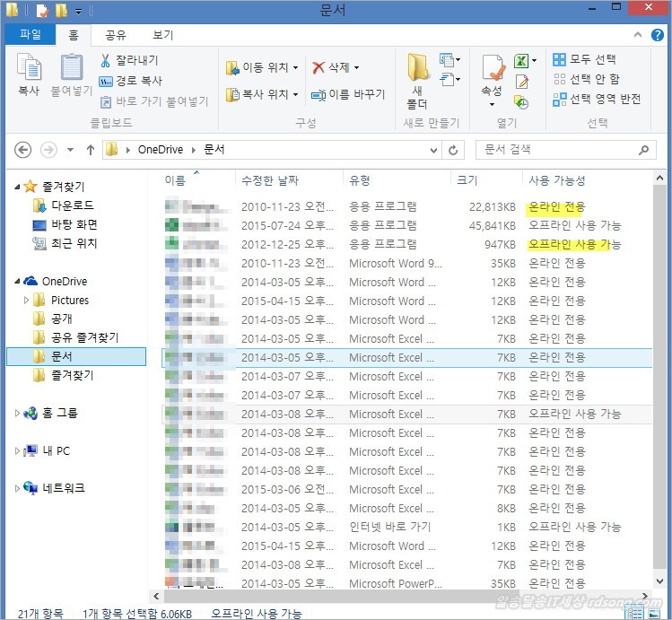Click the 문서 검색 search box
The height and width of the screenshot is (620, 672).
coord(566,150)
